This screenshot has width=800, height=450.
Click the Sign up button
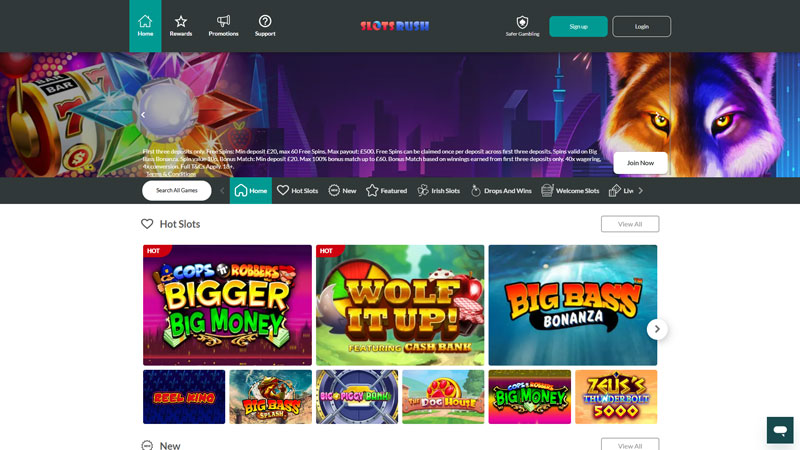(x=578, y=27)
